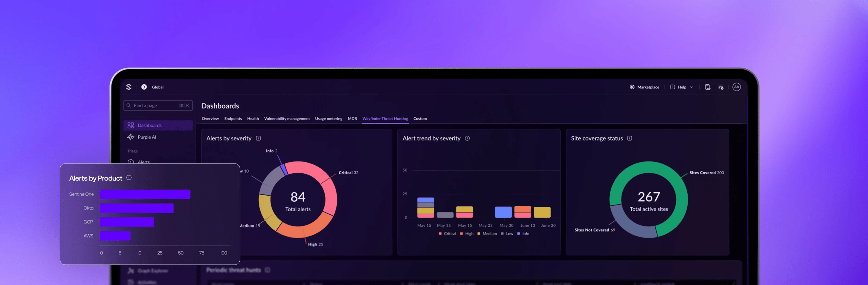
Task: Open the Marketplace icon link
Action: click(632, 87)
